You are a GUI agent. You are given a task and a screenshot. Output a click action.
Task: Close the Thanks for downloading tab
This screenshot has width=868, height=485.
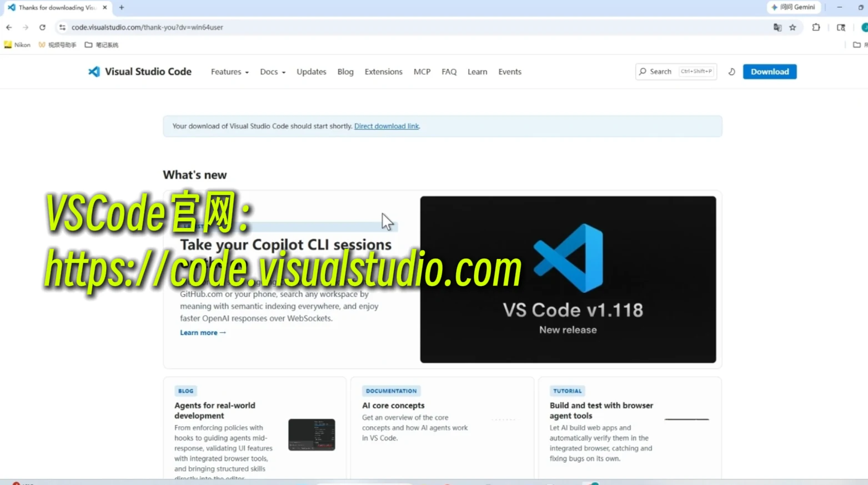(105, 8)
